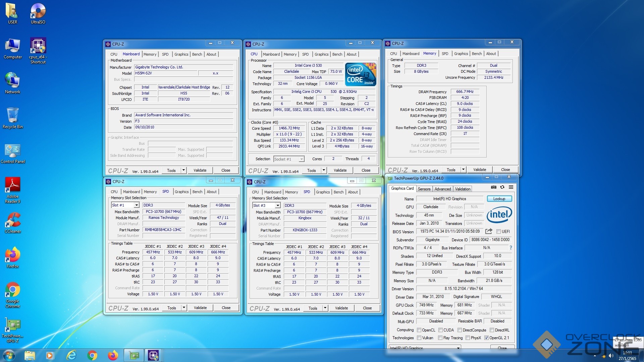Expand Tools arrow in the Memory timings CPU-Z window
Screen dimensions: 644x362
click(463, 170)
